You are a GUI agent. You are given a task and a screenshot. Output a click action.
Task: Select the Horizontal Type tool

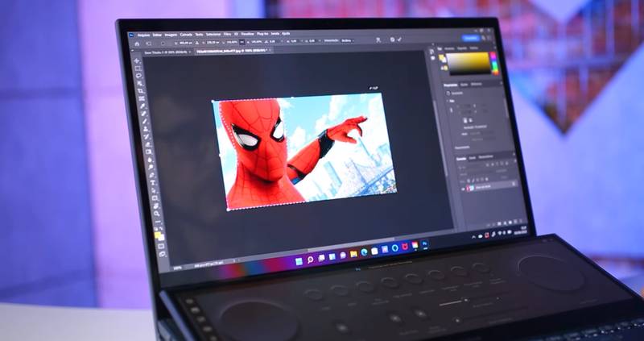[x=152, y=183]
